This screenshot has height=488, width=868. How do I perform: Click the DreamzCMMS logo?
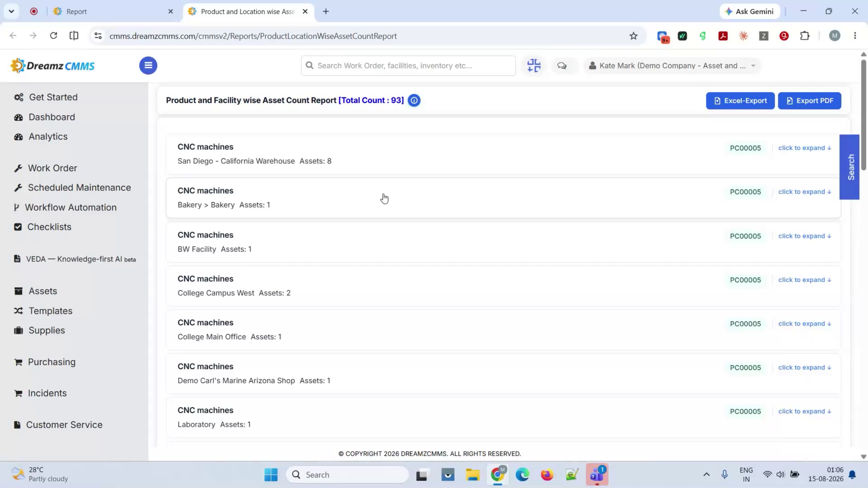(53, 65)
